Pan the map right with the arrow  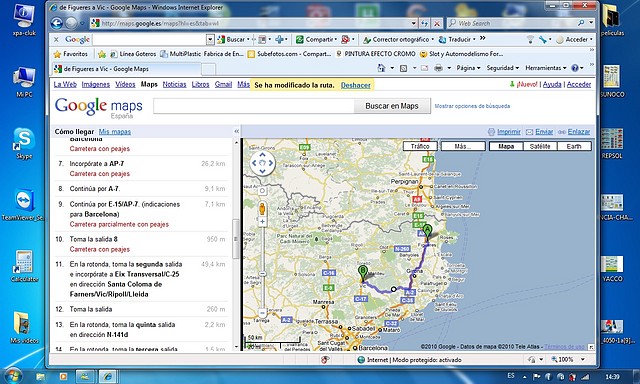tap(271, 163)
